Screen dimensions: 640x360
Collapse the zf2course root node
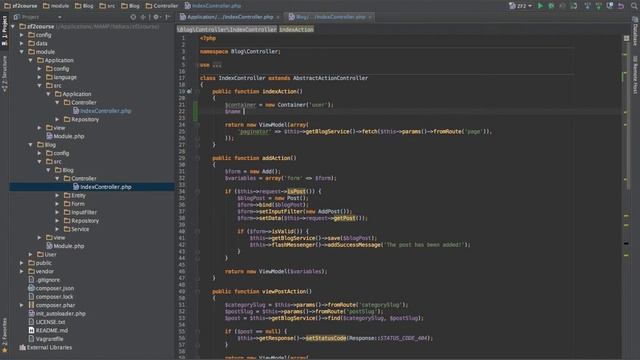pos(13,27)
